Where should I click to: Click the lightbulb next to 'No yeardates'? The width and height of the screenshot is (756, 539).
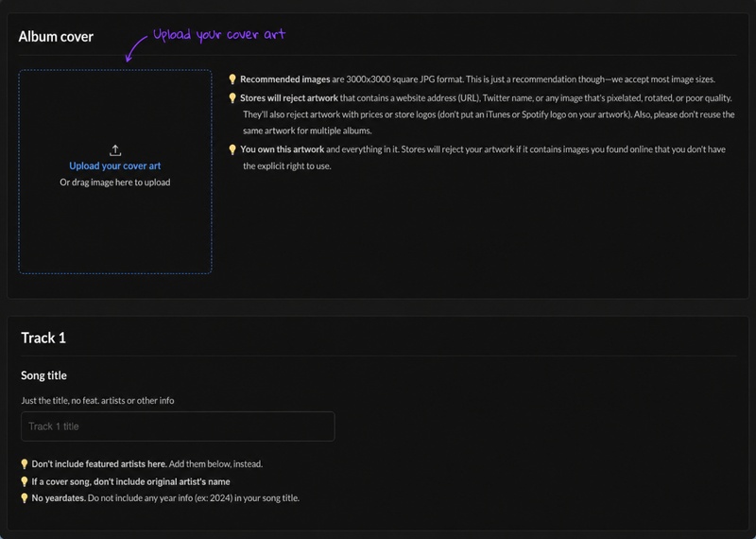coord(25,498)
